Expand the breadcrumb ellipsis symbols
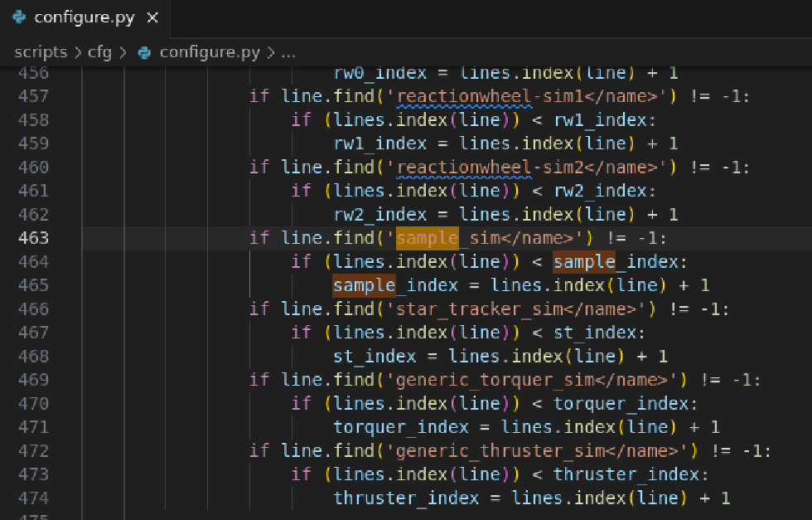 pyautogui.click(x=288, y=52)
